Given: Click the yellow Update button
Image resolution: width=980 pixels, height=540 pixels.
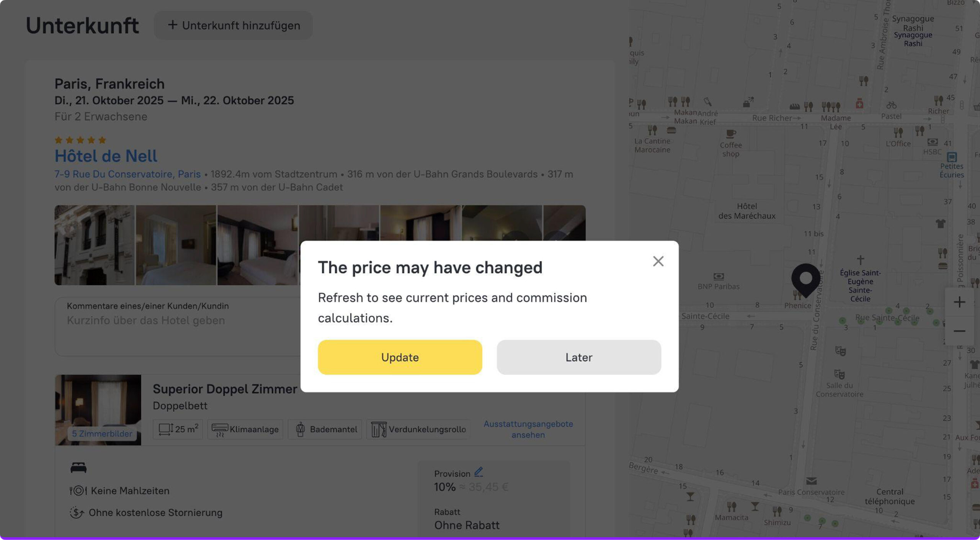Looking at the screenshot, I should (400, 357).
